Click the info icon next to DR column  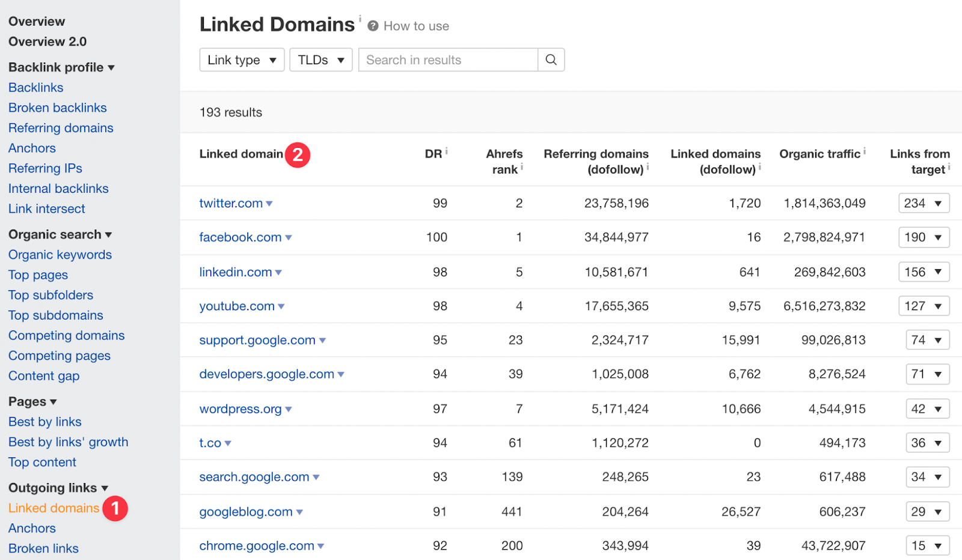coord(447,151)
